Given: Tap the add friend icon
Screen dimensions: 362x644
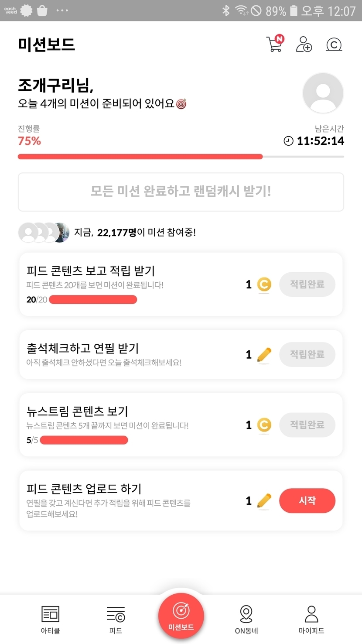Looking at the screenshot, I should pos(304,44).
